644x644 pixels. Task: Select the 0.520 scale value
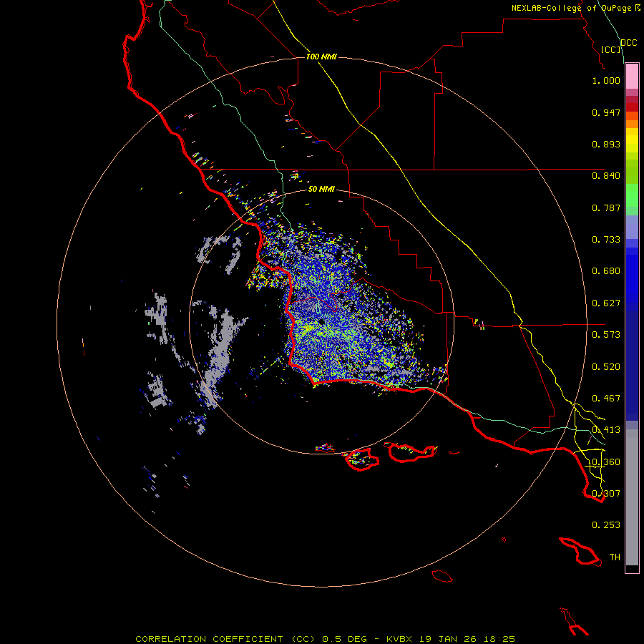point(606,367)
